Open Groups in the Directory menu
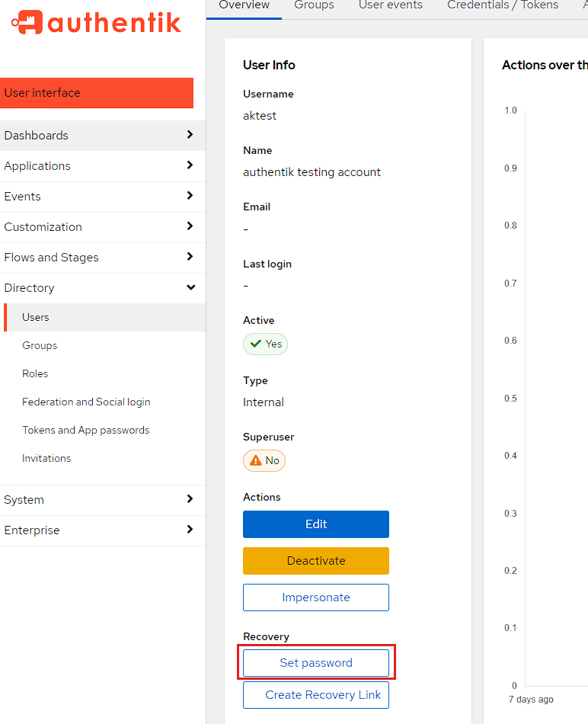The height and width of the screenshot is (724, 588). (40, 345)
